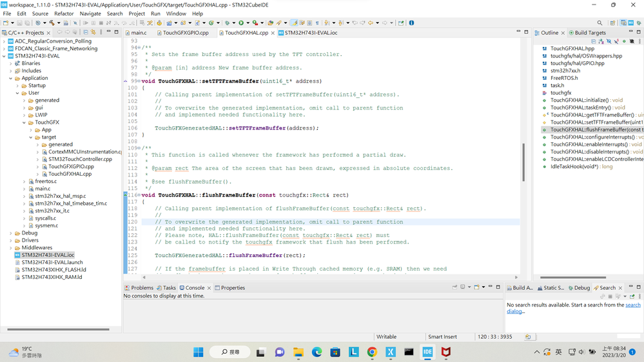
Task: Click View Menu dots in Projects panel
Action: [x=101, y=32]
